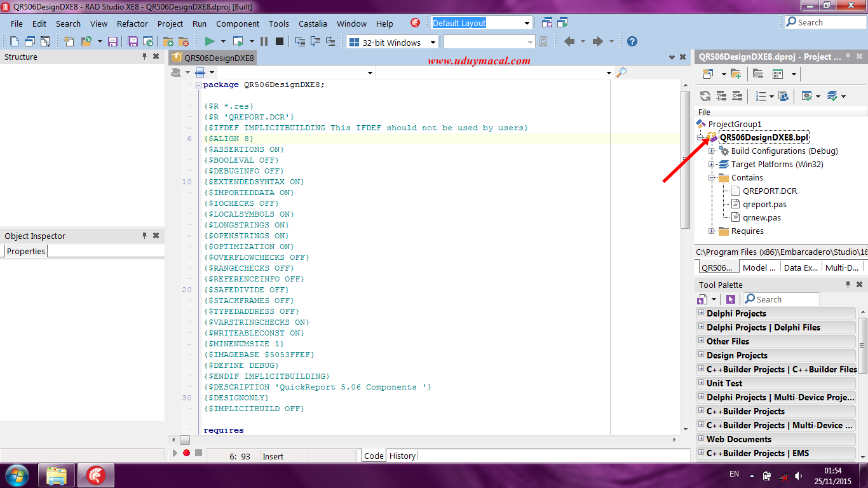The height and width of the screenshot is (488, 868).
Task: Open the Refactor menu
Action: (132, 24)
